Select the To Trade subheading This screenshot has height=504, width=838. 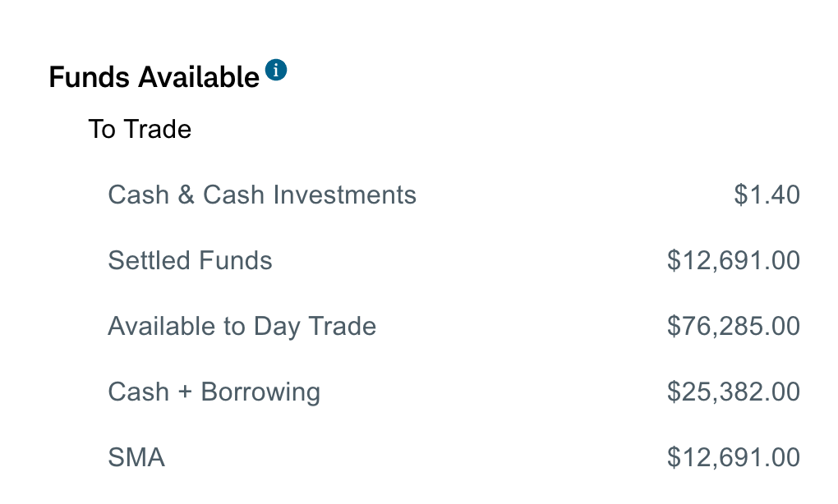click(140, 130)
